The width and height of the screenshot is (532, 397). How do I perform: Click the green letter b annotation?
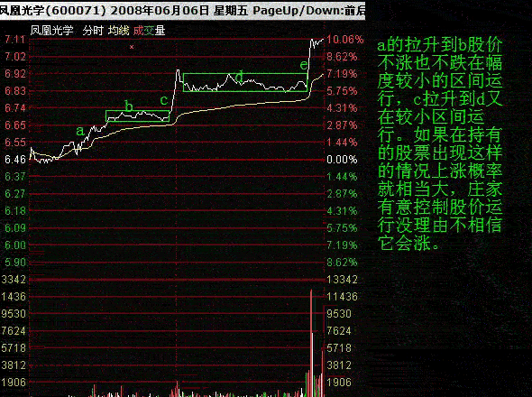[x=129, y=106]
